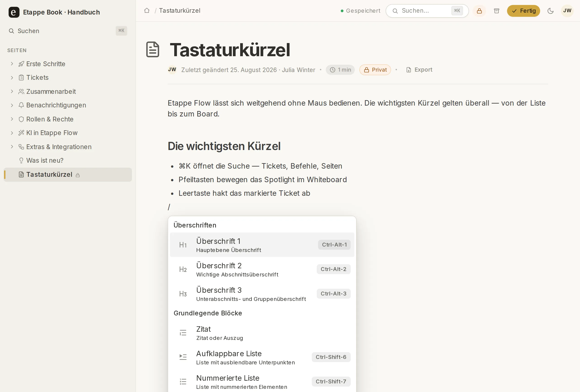Viewport: 580px width, 392px height.
Task: Click the bullet 'Pfeiltasten bewegen das Spotlight'
Action: 263,180
